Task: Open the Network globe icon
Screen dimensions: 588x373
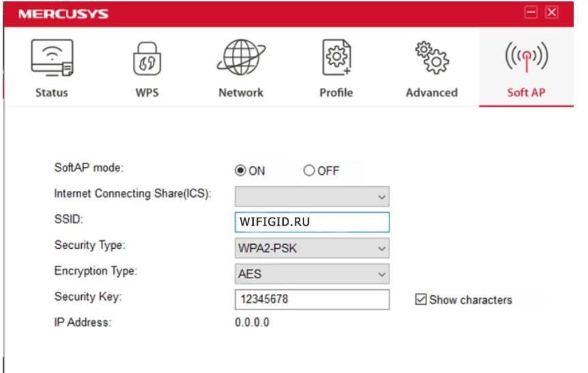Action: pyautogui.click(x=241, y=57)
